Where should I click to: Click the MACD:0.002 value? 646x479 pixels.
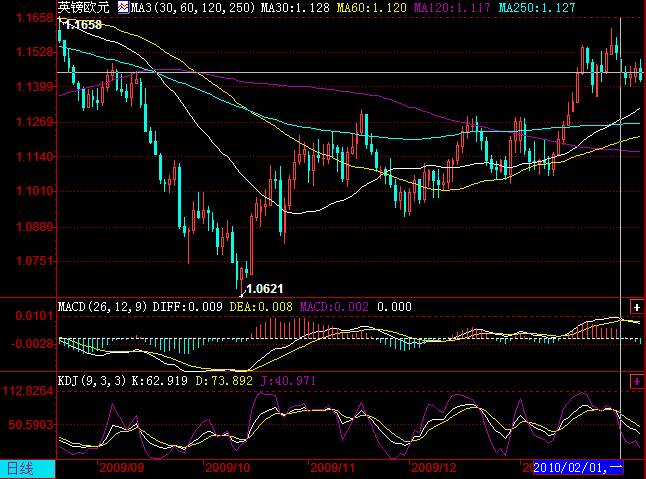pyautogui.click(x=334, y=307)
